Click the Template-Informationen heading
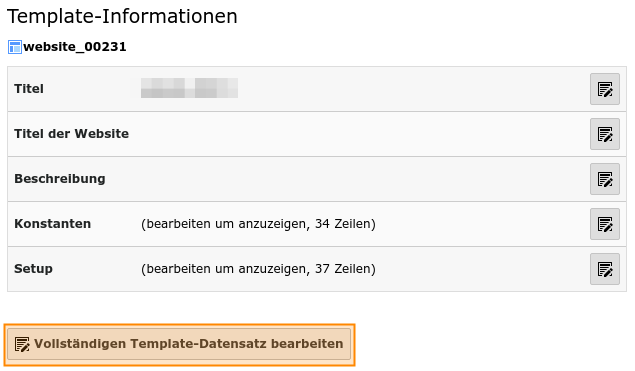Screen dimensions: 635x371 pyautogui.click(x=122, y=17)
